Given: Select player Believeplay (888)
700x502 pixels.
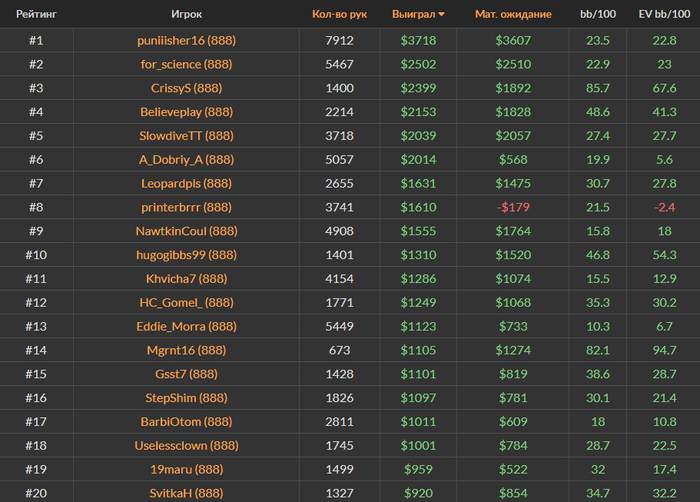Looking at the screenshot, I should click(x=186, y=112).
